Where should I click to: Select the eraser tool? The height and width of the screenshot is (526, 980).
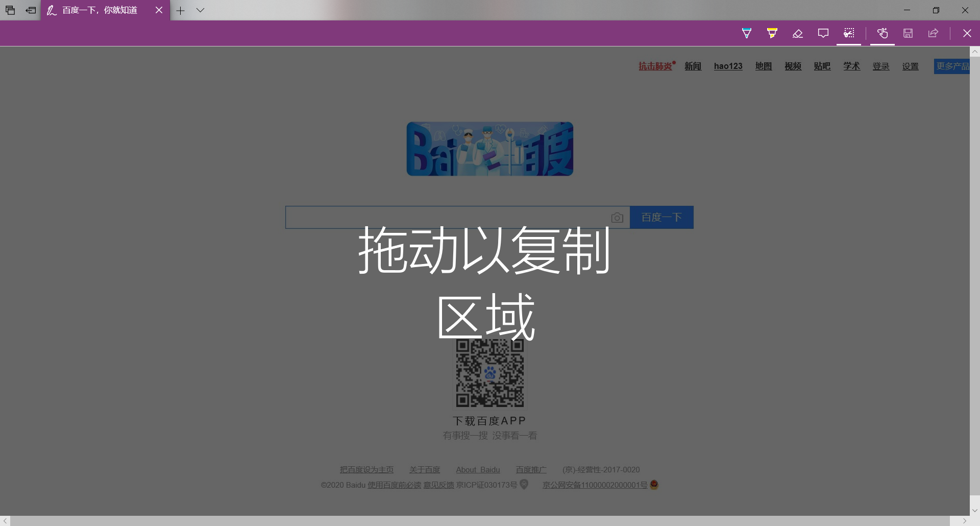pyautogui.click(x=797, y=33)
